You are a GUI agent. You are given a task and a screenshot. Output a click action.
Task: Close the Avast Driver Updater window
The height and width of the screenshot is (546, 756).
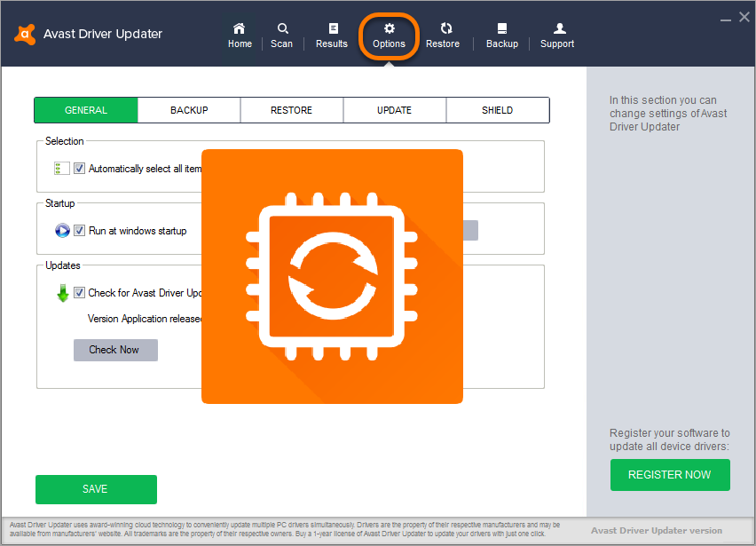[744, 18]
